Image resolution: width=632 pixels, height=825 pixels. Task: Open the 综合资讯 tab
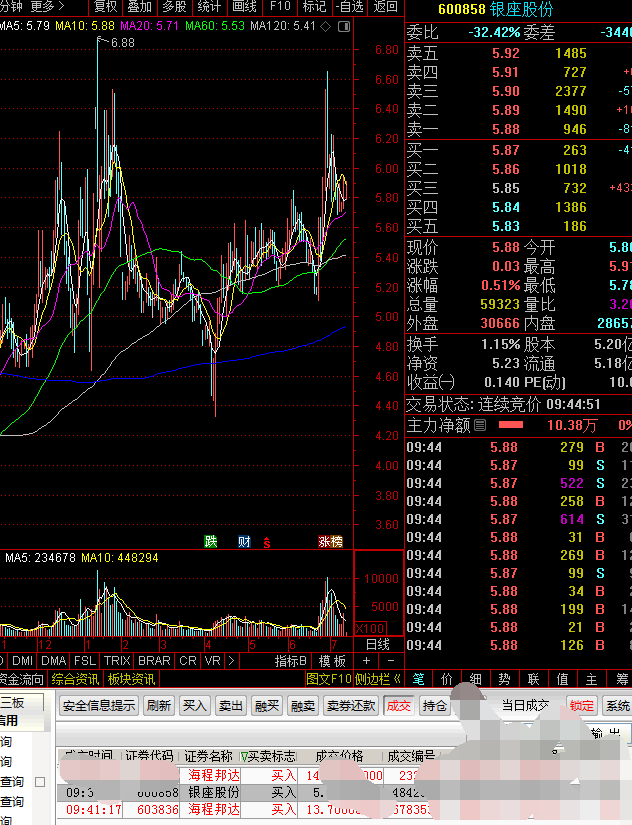tap(75, 679)
